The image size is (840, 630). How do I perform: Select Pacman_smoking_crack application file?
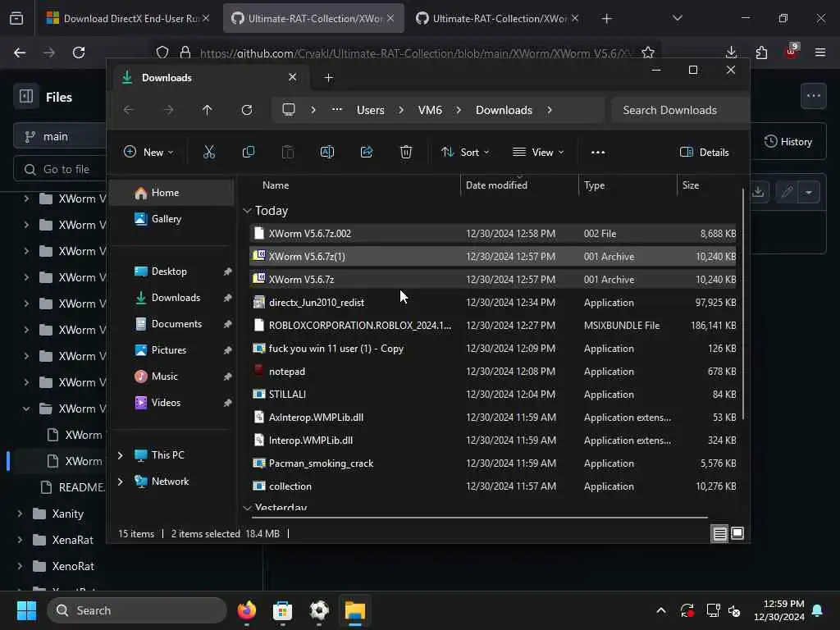493,463
